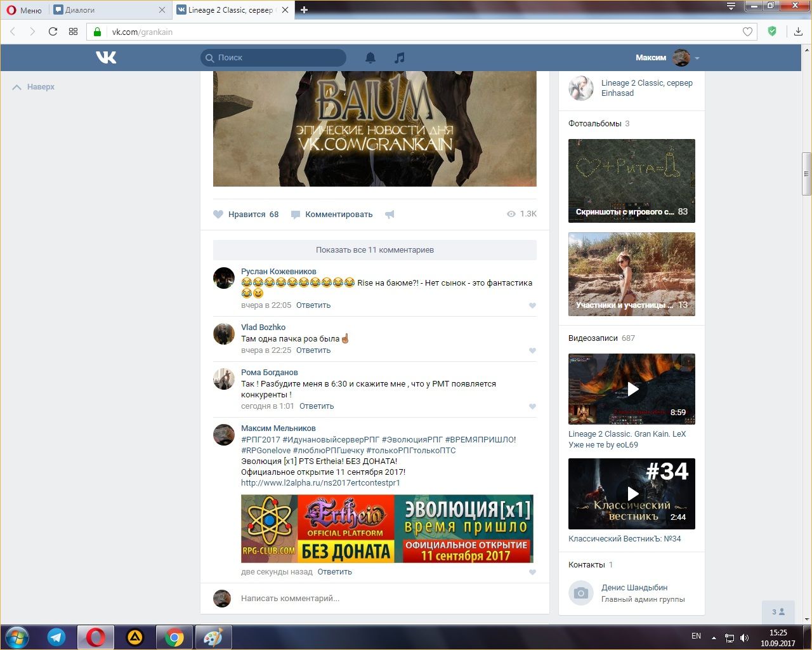
Task: Open the l2alpha.ru link in comment
Action: coord(320,483)
